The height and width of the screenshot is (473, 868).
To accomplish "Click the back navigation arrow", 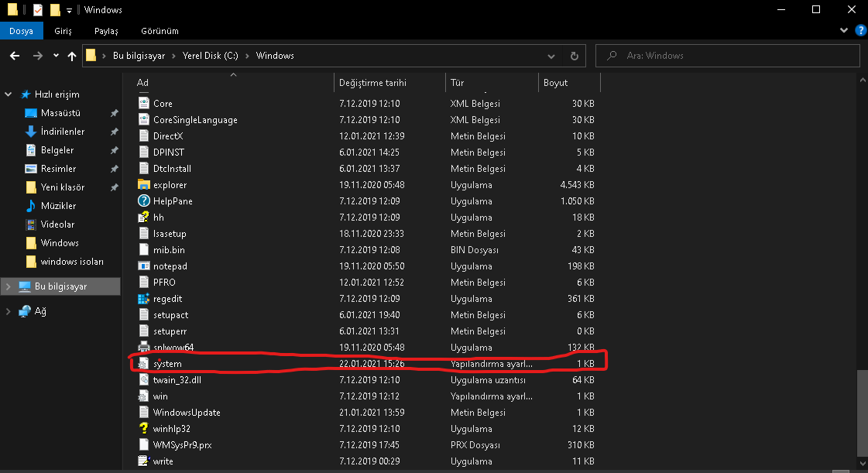I will coord(15,56).
